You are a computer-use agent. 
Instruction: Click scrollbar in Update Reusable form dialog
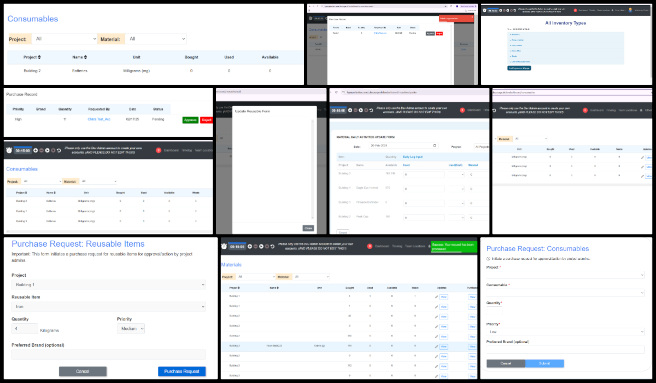click(x=312, y=169)
